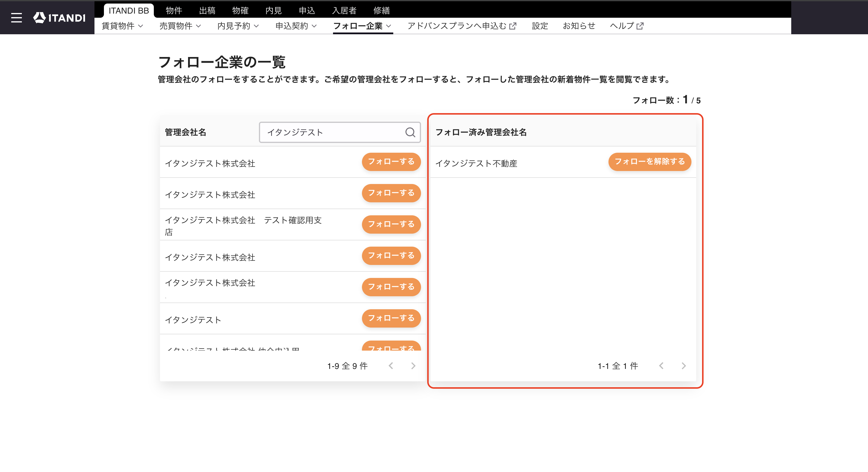The height and width of the screenshot is (472, 868).
Task: Open the 出稿 tab
Action: point(207,10)
